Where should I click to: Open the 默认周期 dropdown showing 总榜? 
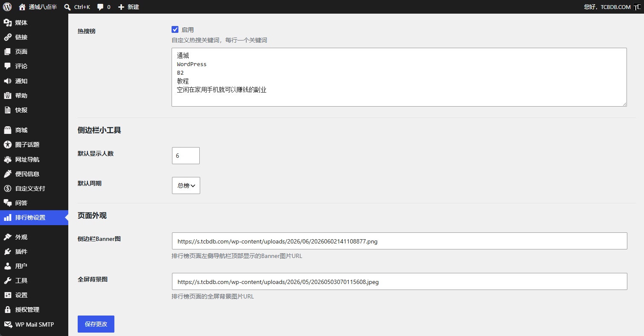coord(186,185)
